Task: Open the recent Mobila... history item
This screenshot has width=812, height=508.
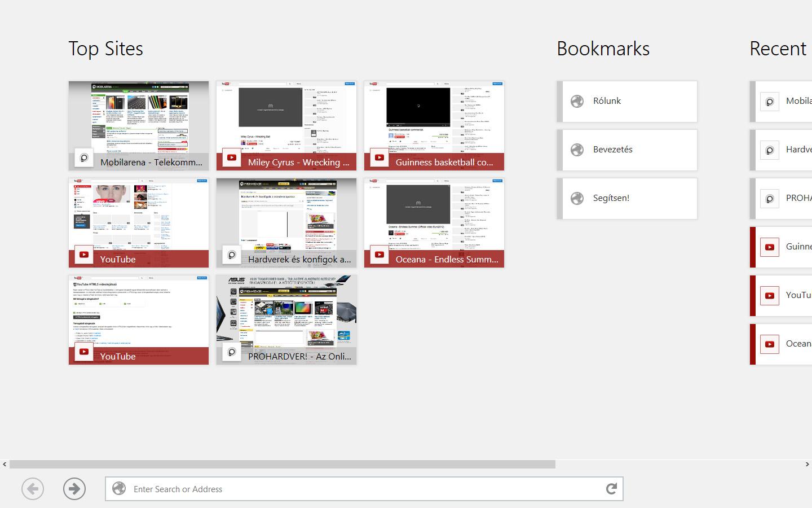Action: point(781,102)
